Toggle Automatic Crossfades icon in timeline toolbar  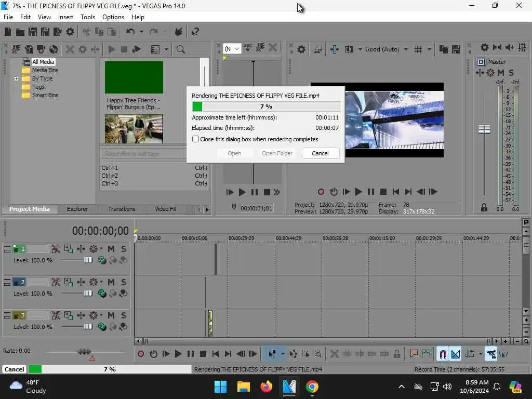(x=456, y=354)
